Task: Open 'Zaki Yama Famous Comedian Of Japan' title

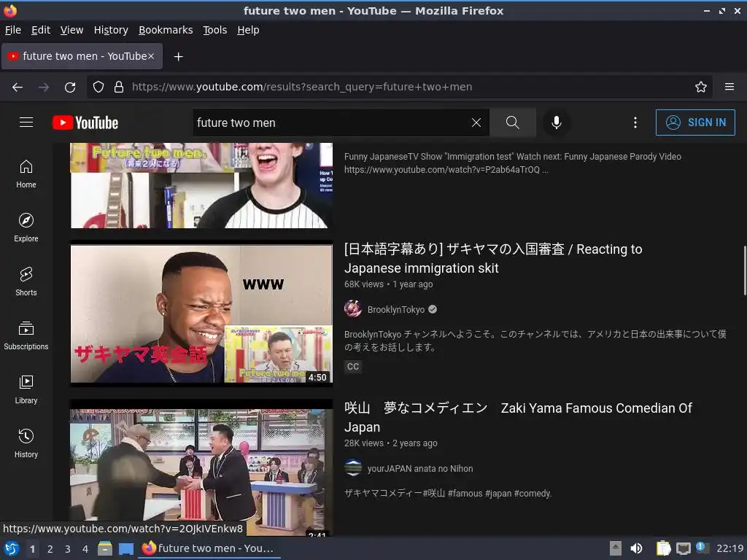Action: coord(519,418)
